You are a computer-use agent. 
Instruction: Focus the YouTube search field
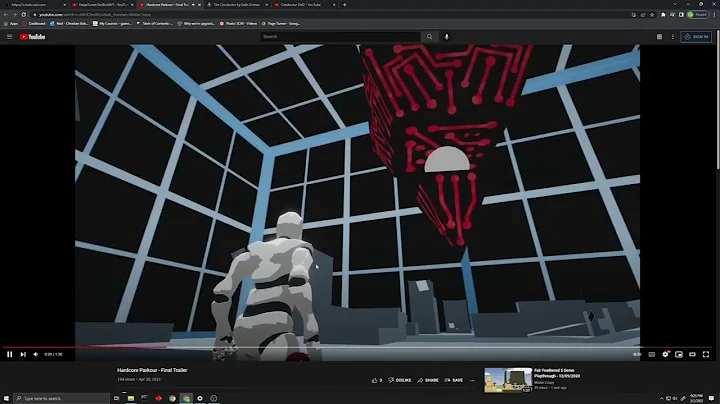click(x=340, y=37)
